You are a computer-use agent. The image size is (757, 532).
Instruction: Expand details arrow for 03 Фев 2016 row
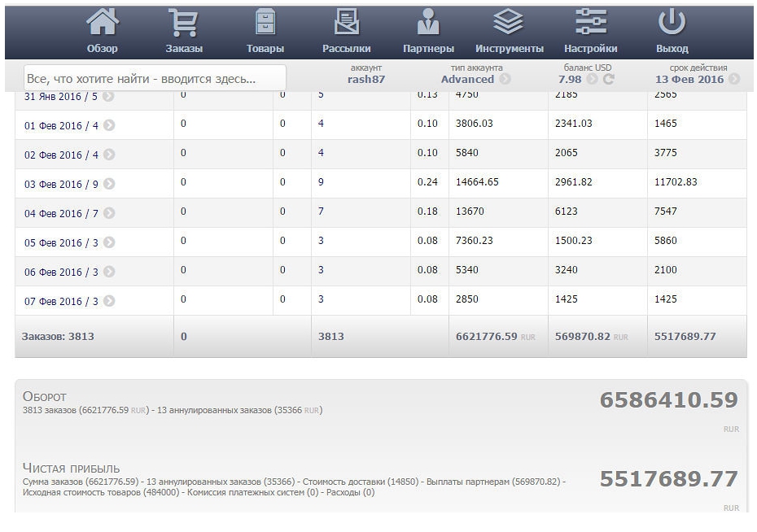pos(109,185)
